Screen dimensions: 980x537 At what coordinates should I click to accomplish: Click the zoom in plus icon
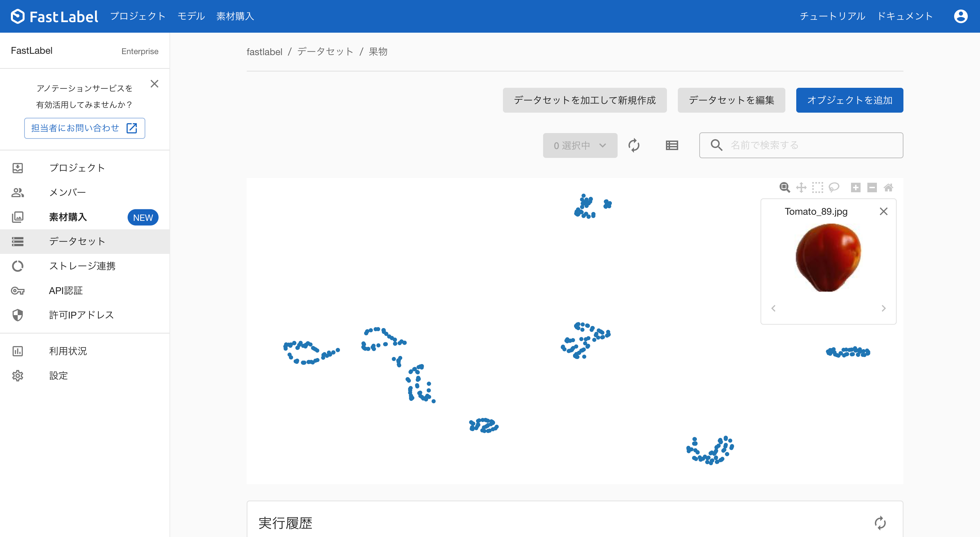pos(855,187)
